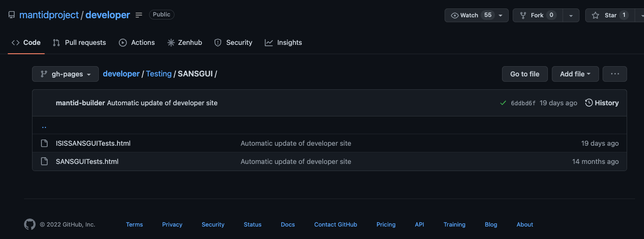Star the repository
This screenshot has width=644, height=239.
(x=608, y=15)
